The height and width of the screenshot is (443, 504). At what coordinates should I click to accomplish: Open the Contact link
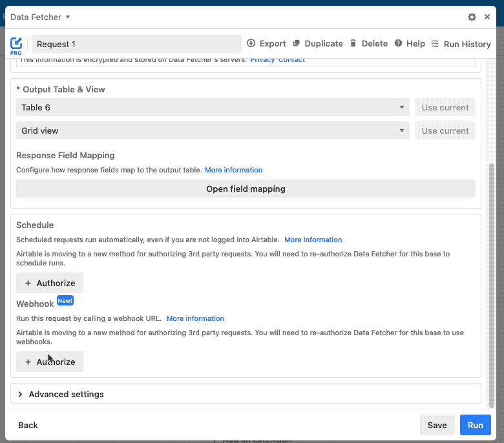pyautogui.click(x=291, y=60)
